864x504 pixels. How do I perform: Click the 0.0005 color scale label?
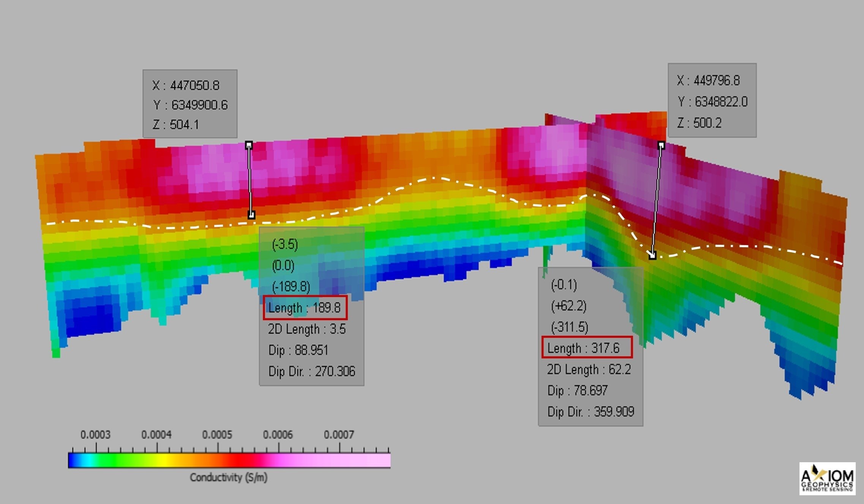click(217, 435)
